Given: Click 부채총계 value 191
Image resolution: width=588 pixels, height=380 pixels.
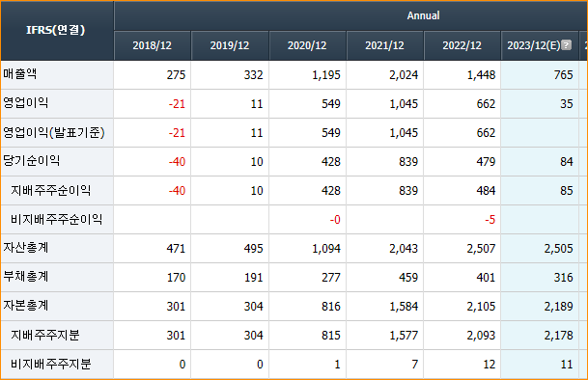Looking at the screenshot, I should click(254, 278).
